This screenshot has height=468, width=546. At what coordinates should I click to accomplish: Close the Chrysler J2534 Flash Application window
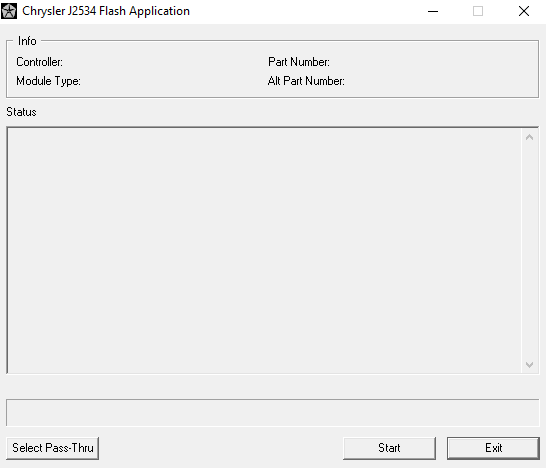(x=524, y=11)
